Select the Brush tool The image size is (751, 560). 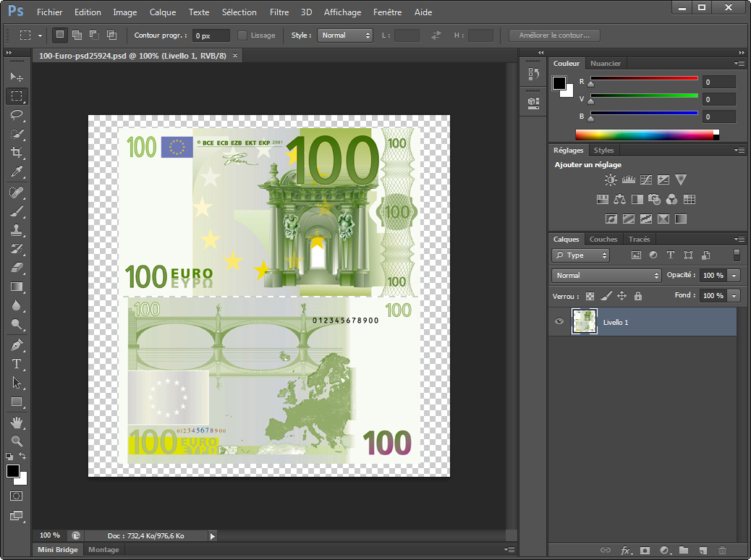coord(17,211)
